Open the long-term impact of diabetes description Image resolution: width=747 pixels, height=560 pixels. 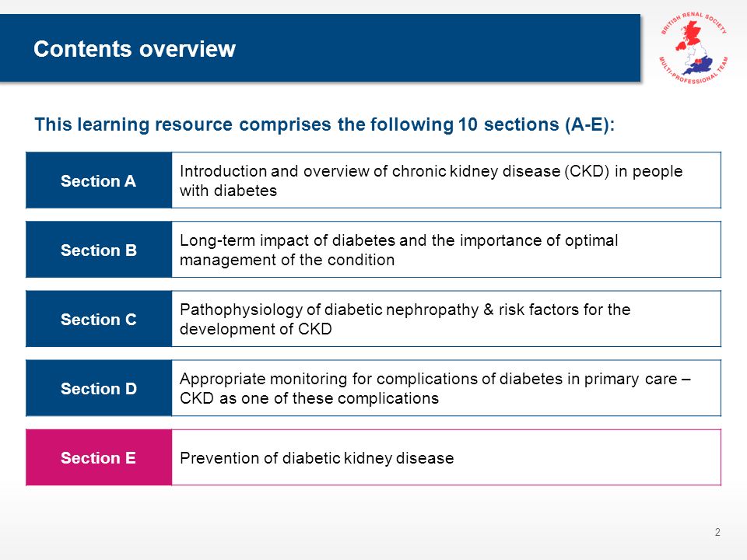point(398,250)
